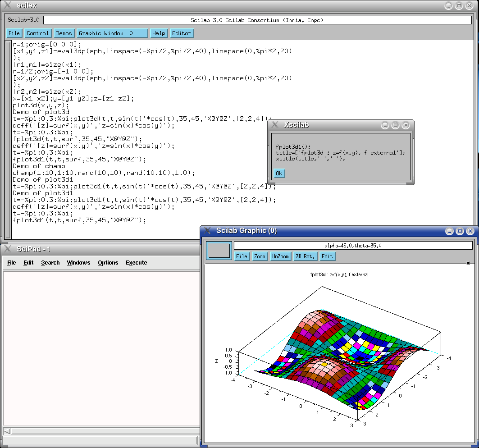This screenshot has height=448, width=479.
Task: Close the Scilab Graphic window
Action: [470, 231]
